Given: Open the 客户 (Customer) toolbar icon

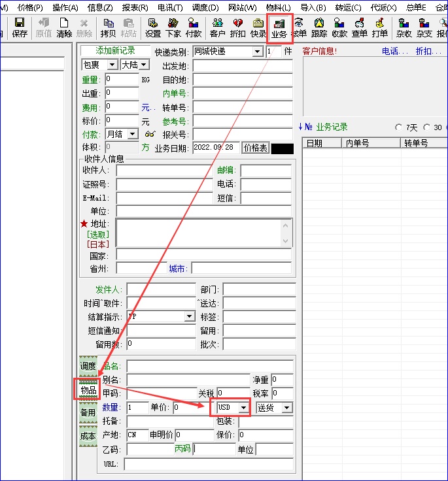Looking at the screenshot, I should 217,27.
